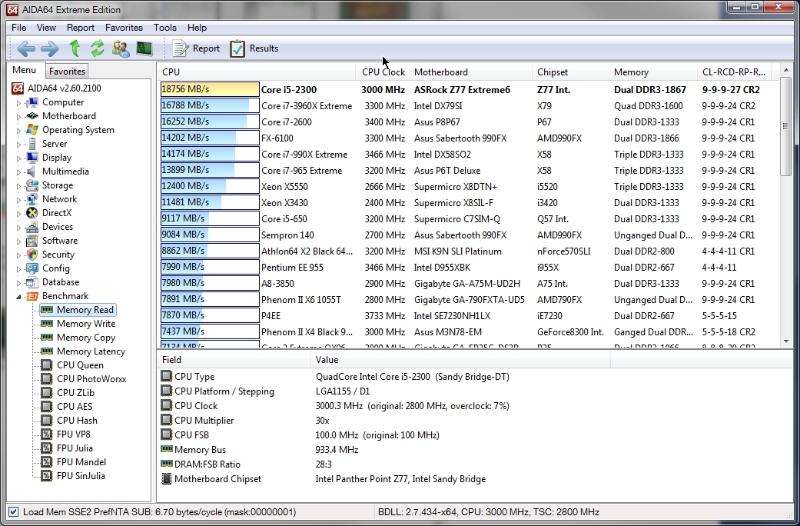
Task: Open the Tools menu
Action: [165, 28]
